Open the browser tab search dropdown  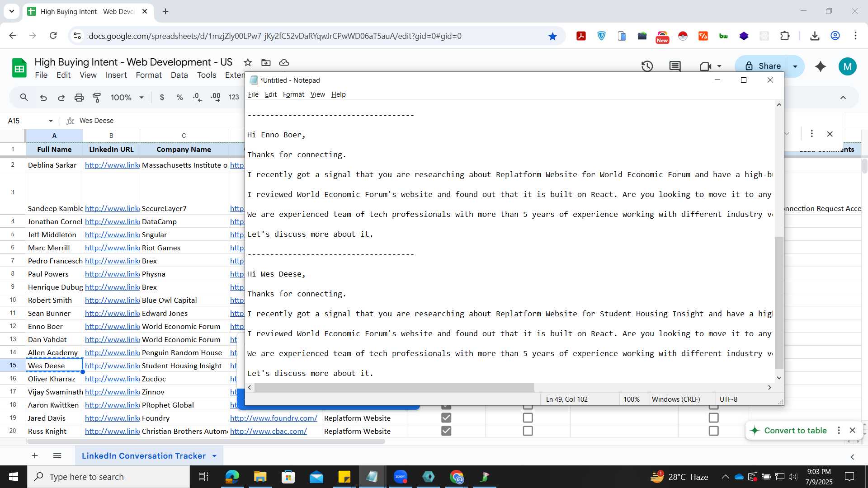coord(12,11)
